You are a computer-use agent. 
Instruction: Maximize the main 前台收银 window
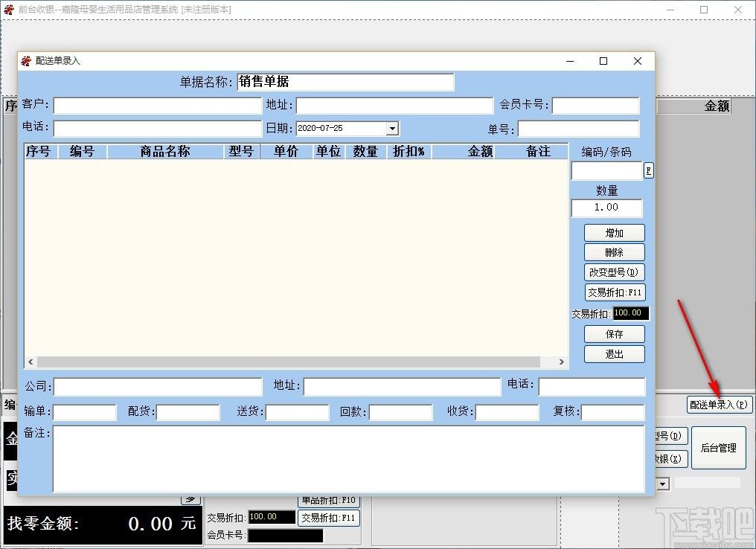[704, 10]
